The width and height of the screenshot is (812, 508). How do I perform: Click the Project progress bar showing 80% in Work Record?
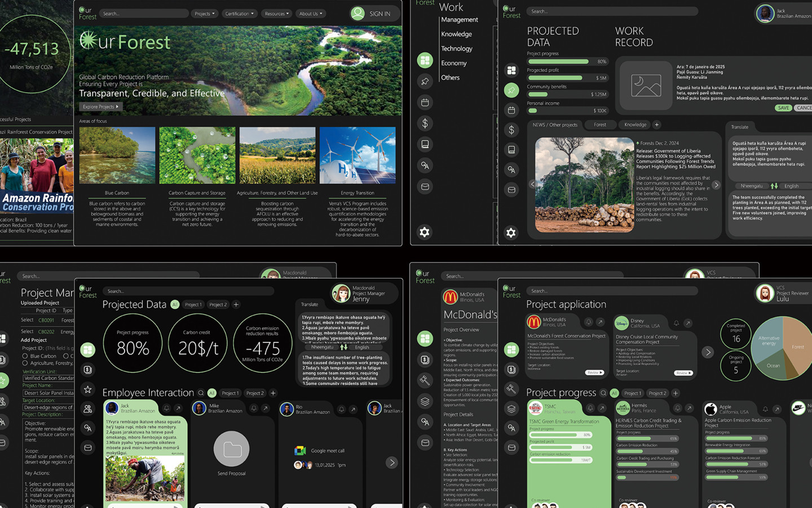coord(558,62)
